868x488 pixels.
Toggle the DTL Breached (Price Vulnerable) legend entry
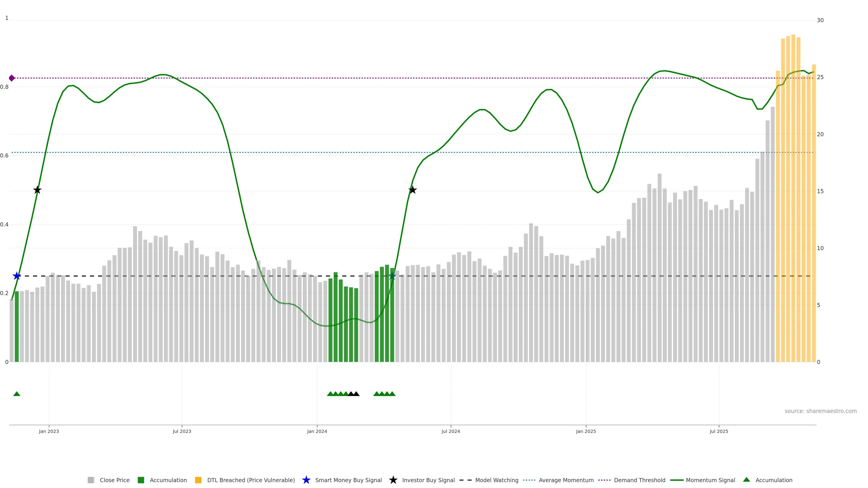click(x=251, y=480)
